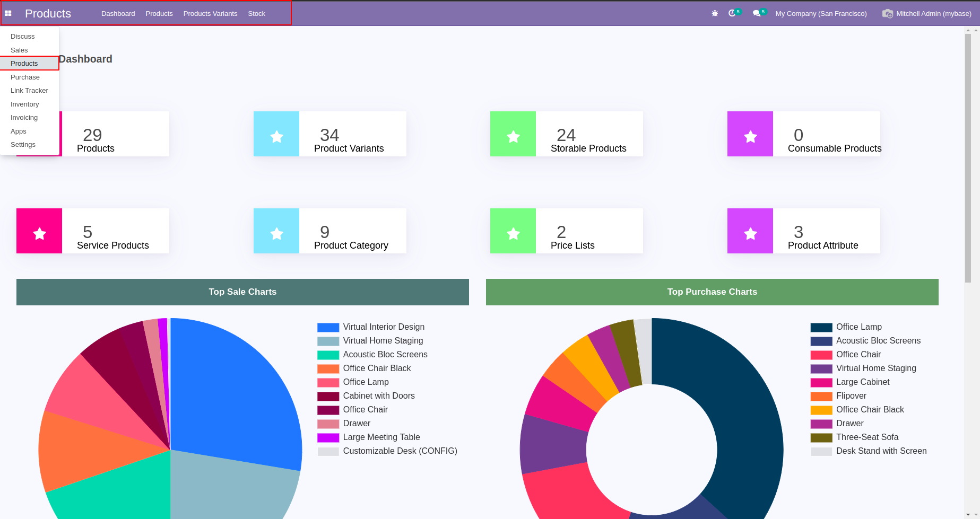Image resolution: width=980 pixels, height=519 pixels.
Task: Click 'Drawer' label in sale chart legend
Action: [357, 423]
